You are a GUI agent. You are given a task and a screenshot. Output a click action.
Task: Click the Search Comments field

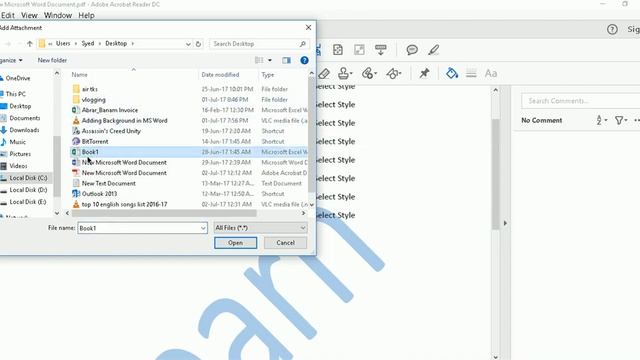click(x=580, y=101)
